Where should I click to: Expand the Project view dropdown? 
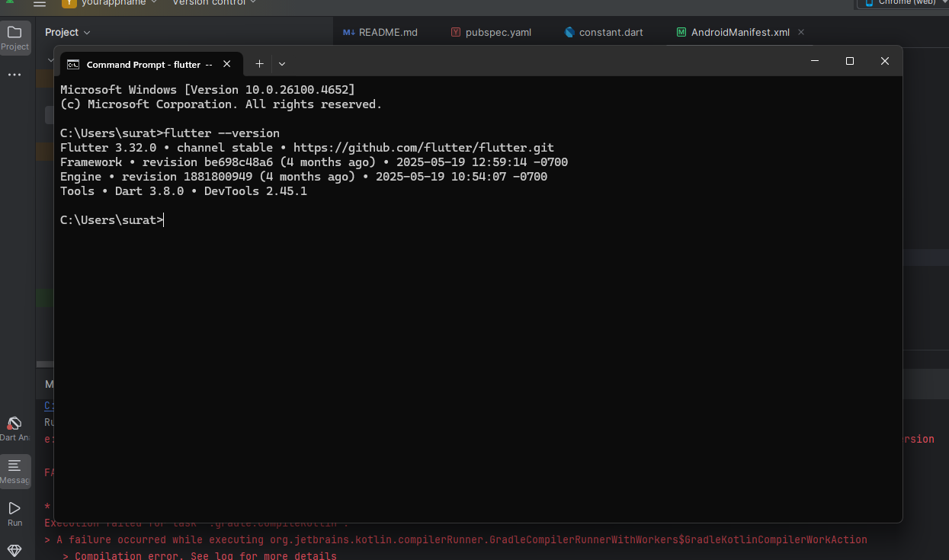[68, 32]
